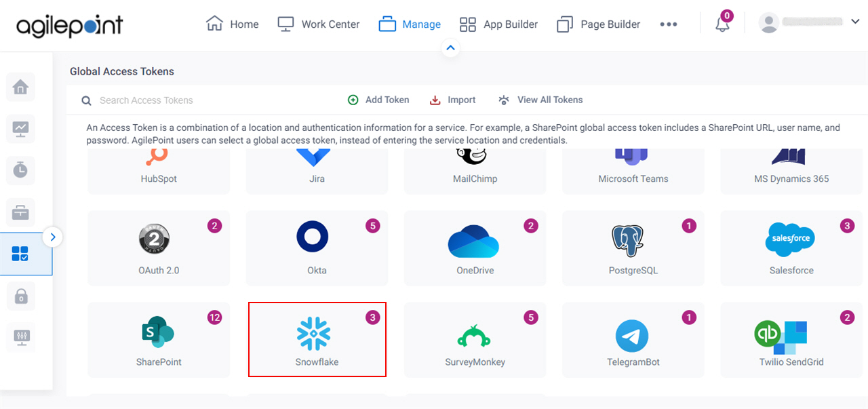Click the sidebar briefcase icon

coord(20,212)
